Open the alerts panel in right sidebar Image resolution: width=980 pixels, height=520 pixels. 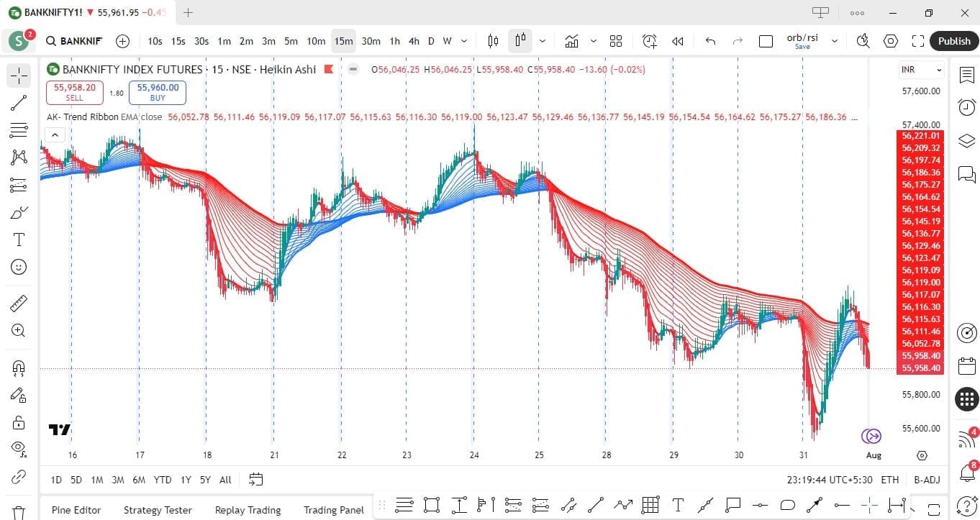[x=967, y=107]
